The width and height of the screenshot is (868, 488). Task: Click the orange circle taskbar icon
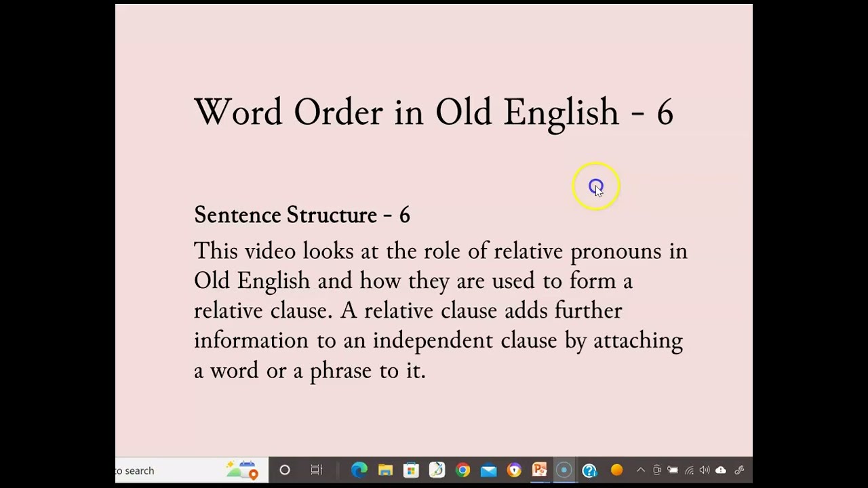[x=616, y=470]
